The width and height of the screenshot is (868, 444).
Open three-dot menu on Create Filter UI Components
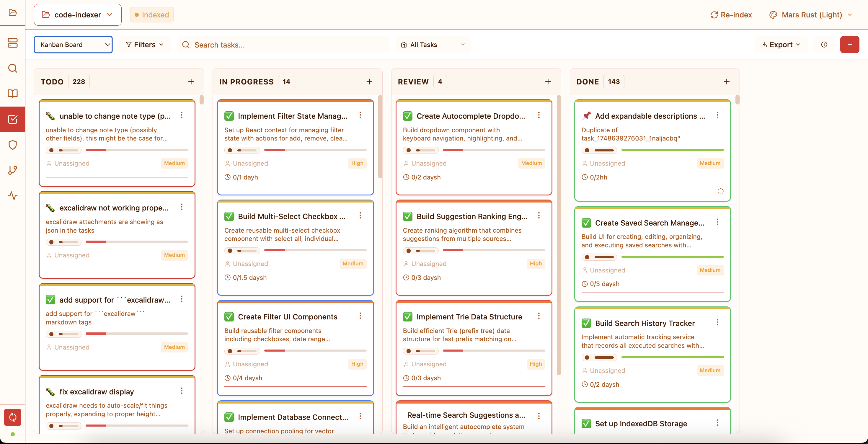[x=360, y=316]
